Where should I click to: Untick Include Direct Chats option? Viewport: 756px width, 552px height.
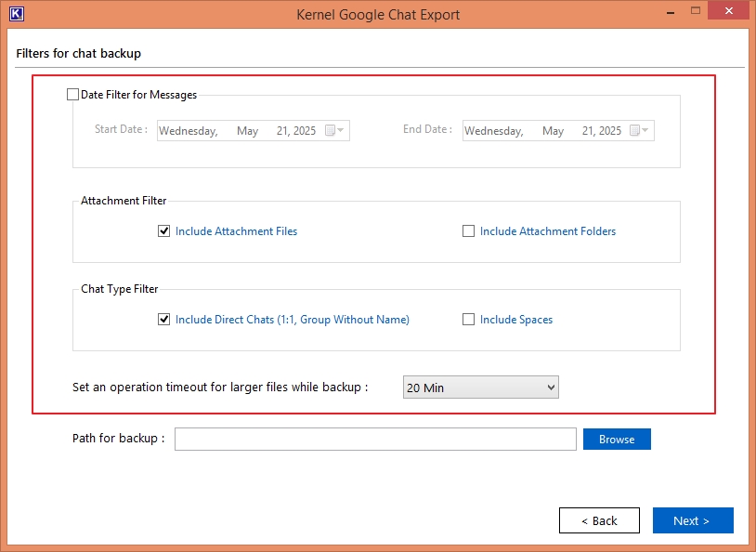coord(164,320)
